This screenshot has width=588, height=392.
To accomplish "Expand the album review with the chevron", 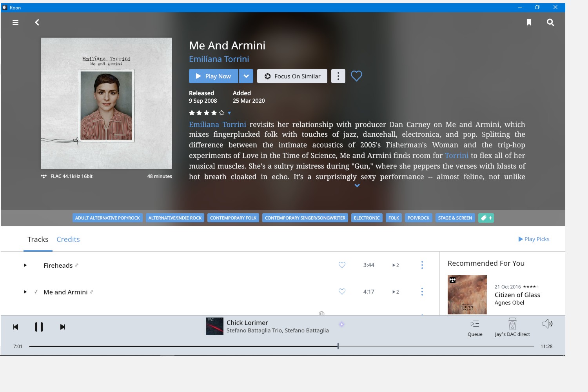I will click(357, 185).
